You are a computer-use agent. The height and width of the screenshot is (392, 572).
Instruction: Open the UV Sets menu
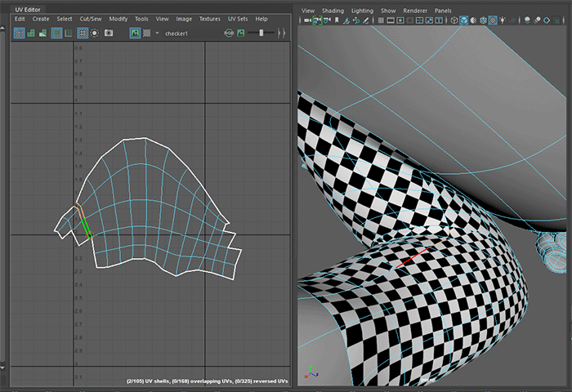[x=236, y=19]
